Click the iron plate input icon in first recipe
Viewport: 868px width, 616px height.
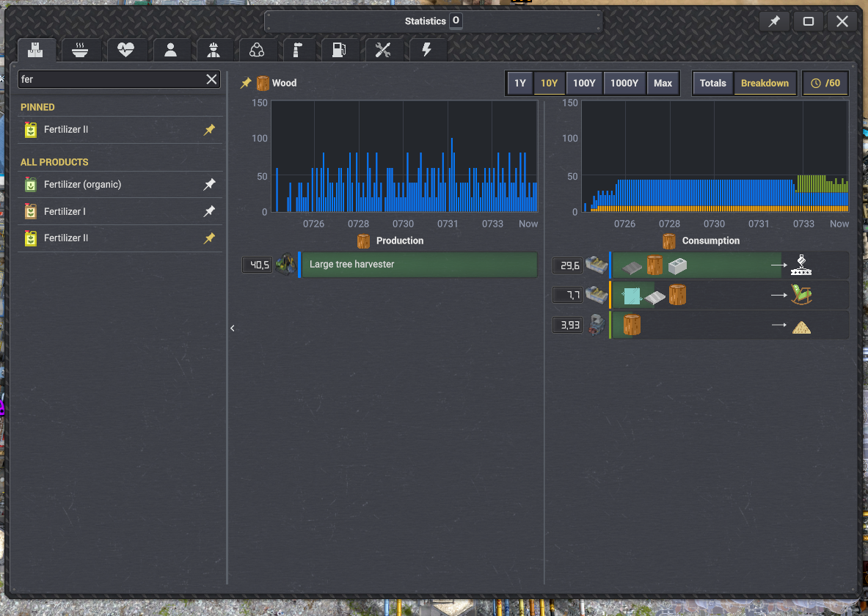coord(632,268)
